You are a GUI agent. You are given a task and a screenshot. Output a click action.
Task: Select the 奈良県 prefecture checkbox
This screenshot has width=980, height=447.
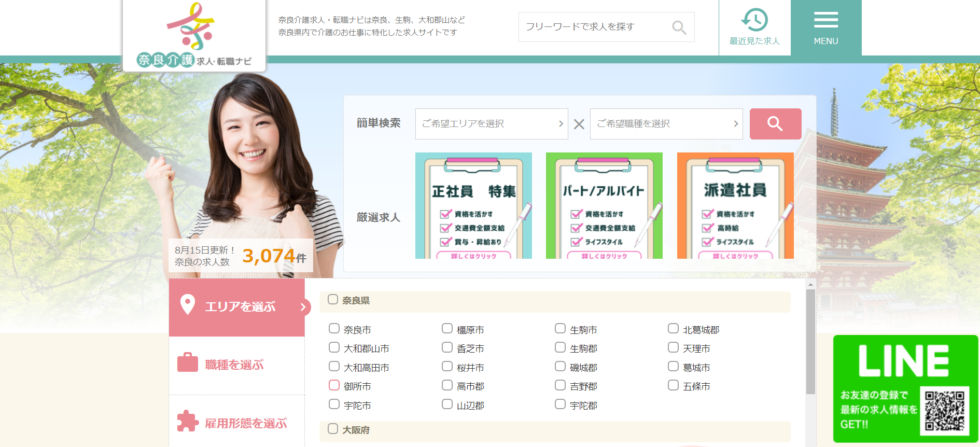click(333, 300)
